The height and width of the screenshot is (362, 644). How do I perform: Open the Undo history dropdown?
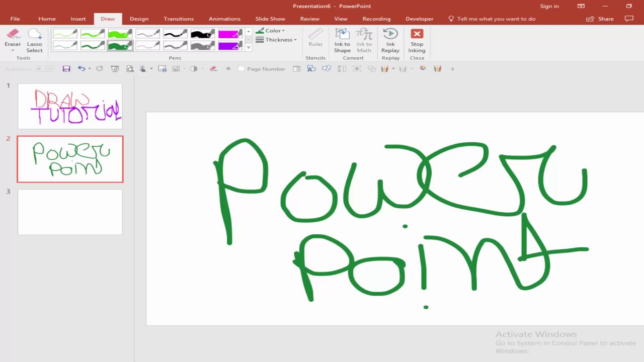coord(90,69)
